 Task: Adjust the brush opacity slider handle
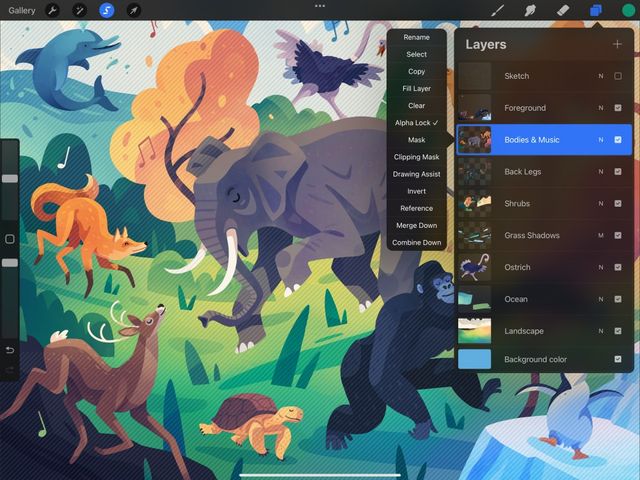[10, 263]
